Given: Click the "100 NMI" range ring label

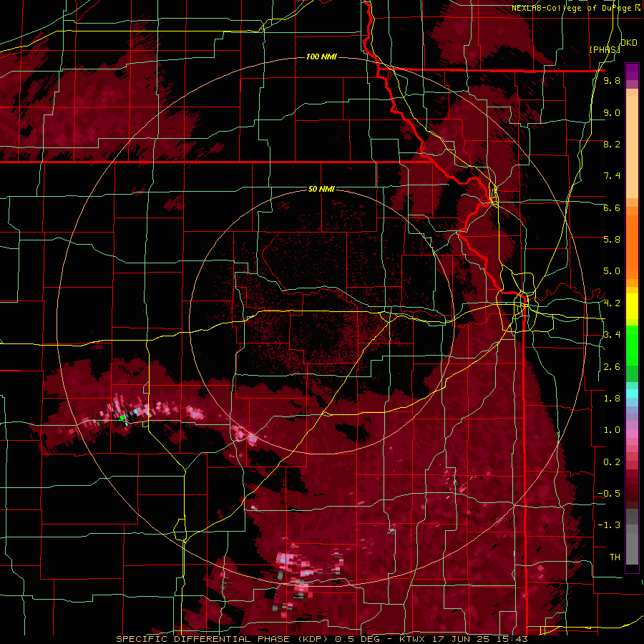Looking at the screenshot, I should click(321, 57).
